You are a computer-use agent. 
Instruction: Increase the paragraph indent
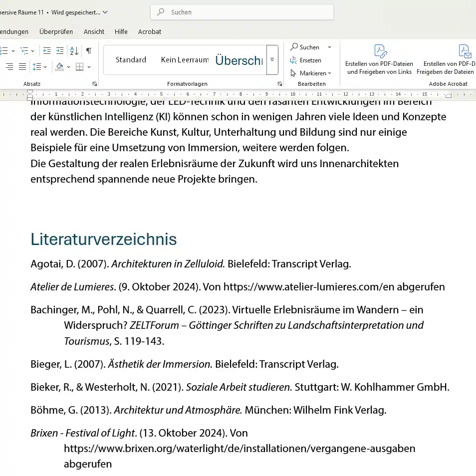[x=60, y=51]
